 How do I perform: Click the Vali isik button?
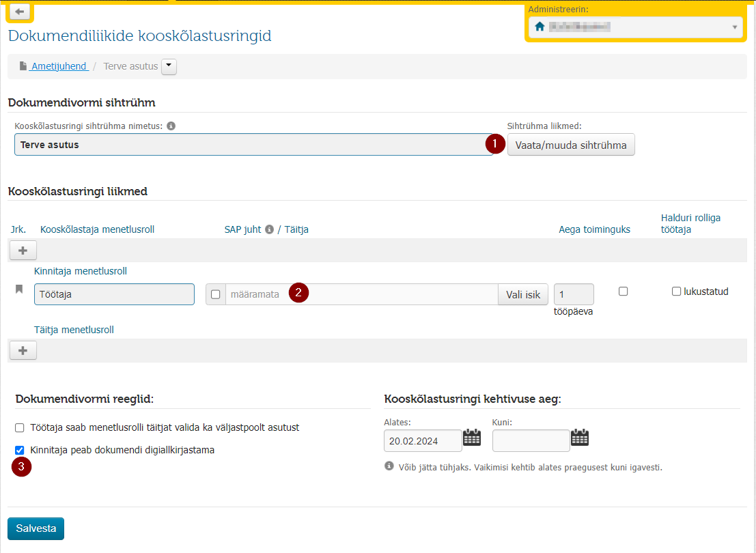pyautogui.click(x=522, y=294)
